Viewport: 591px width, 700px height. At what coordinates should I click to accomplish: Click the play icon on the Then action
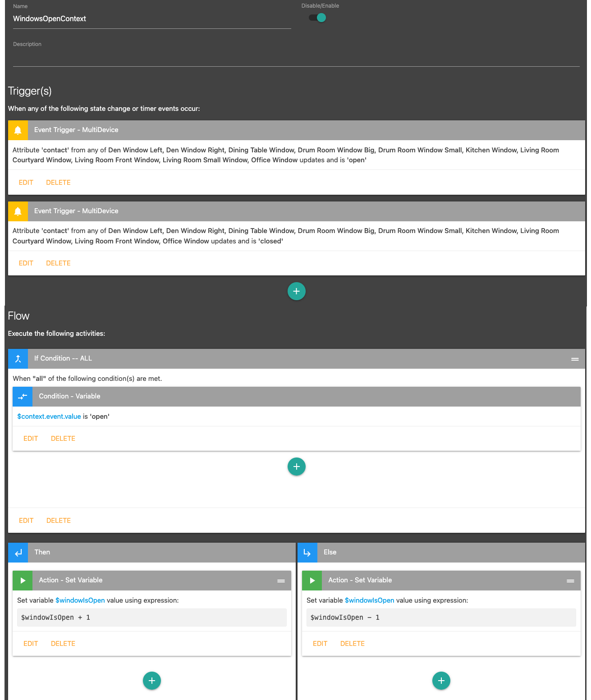click(x=23, y=581)
